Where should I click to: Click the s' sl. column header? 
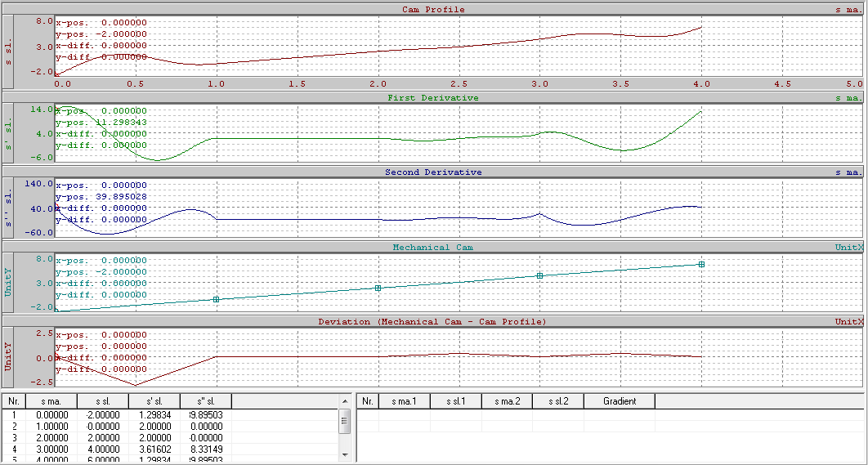[154, 401]
